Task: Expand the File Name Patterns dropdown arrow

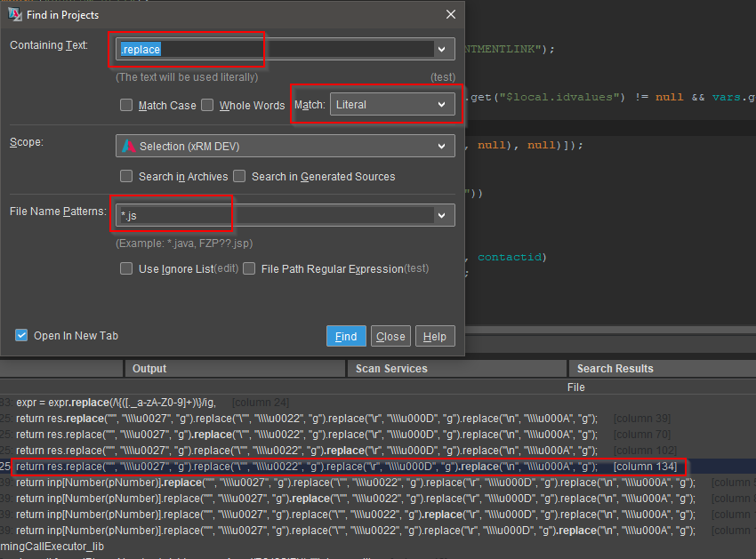Action: 442,215
